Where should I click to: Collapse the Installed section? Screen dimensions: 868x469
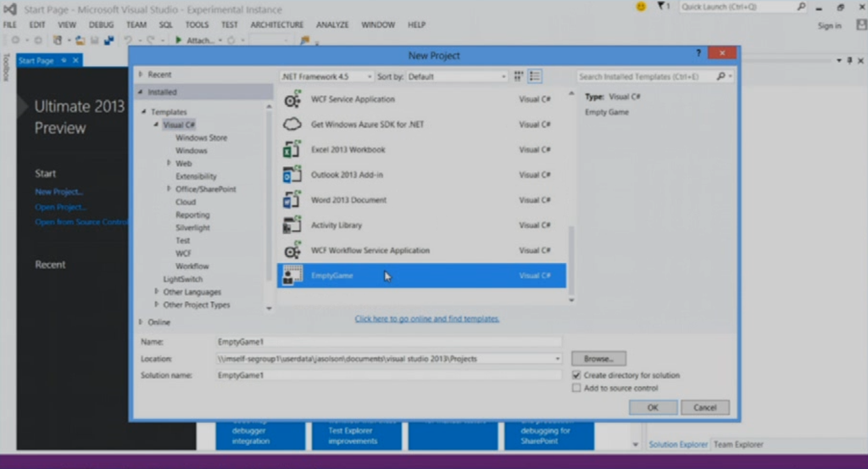point(141,92)
